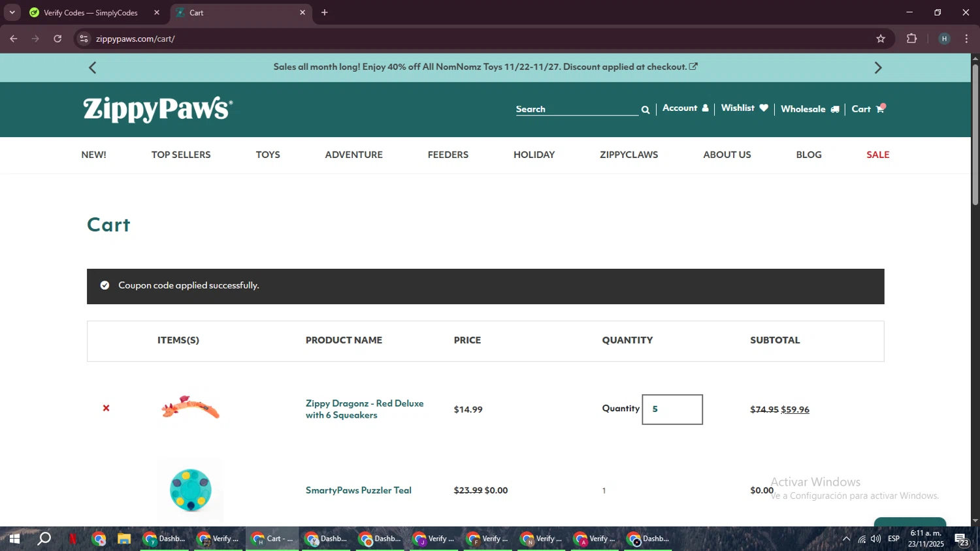Open the tab search dropdown arrow

coord(12,12)
